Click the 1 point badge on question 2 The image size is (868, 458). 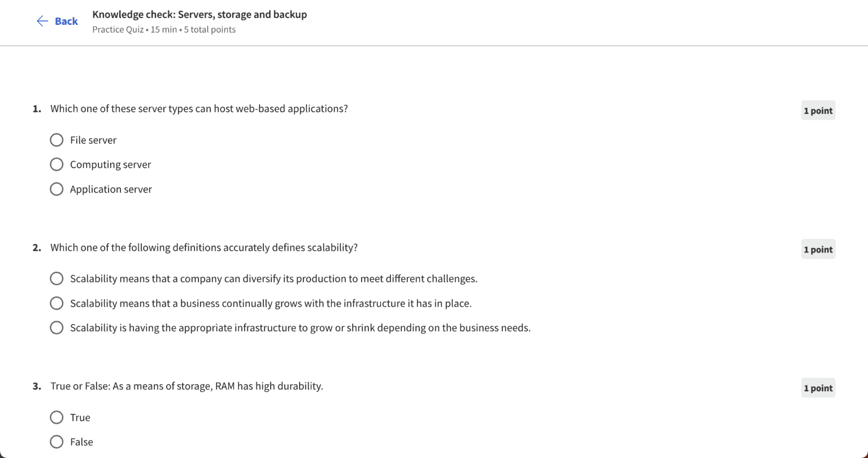(x=818, y=249)
